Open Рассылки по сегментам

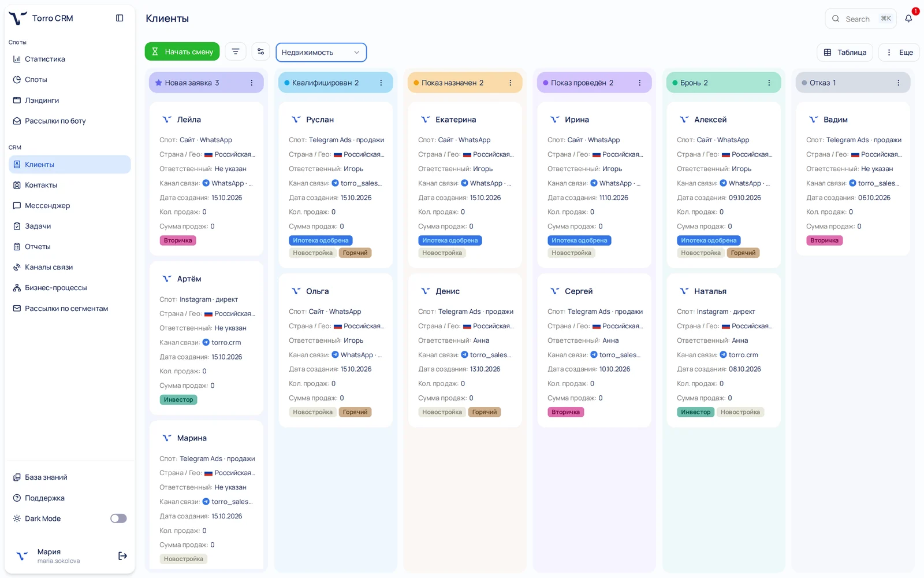[x=69, y=309]
